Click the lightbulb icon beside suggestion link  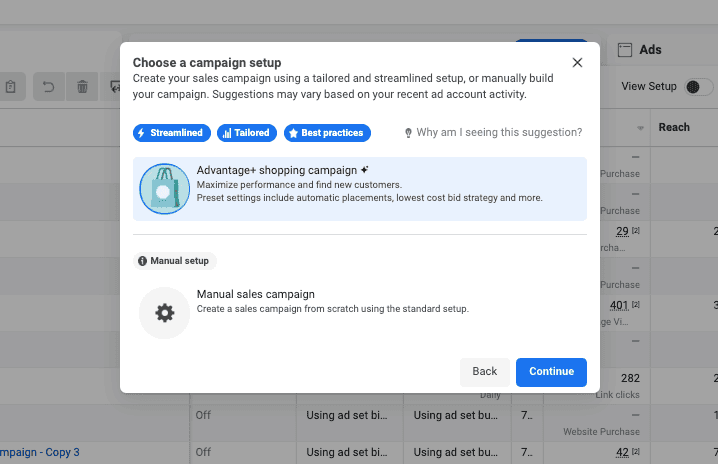(x=408, y=133)
